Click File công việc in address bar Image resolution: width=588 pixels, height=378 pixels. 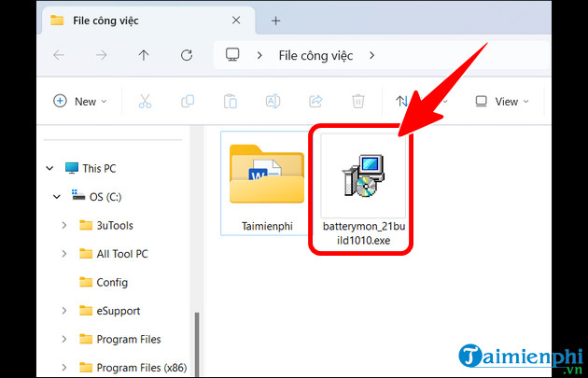[x=315, y=55]
